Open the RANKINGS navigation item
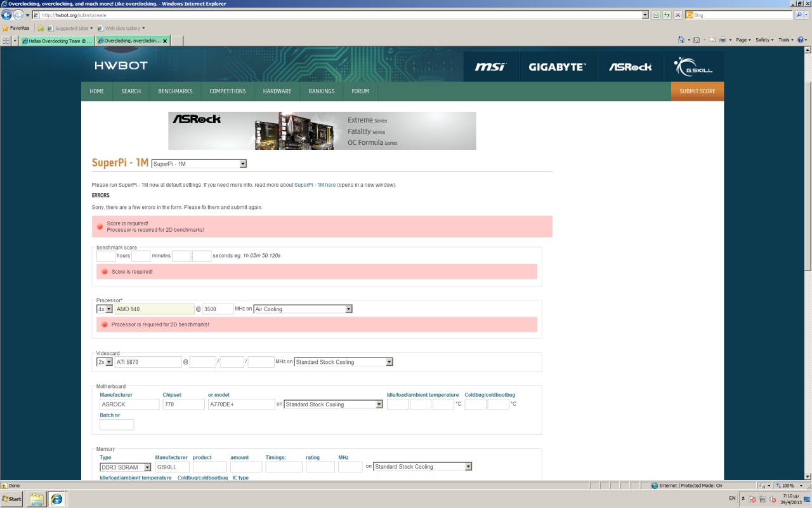 (x=322, y=91)
